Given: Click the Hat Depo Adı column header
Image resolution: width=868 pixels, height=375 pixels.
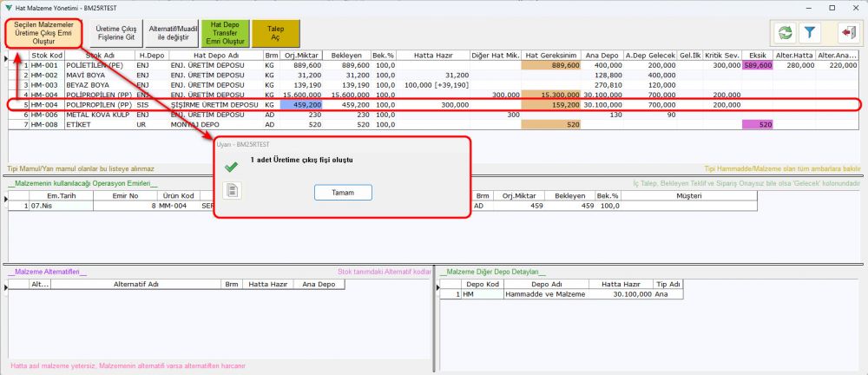Looking at the screenshot, I should 216,56.
